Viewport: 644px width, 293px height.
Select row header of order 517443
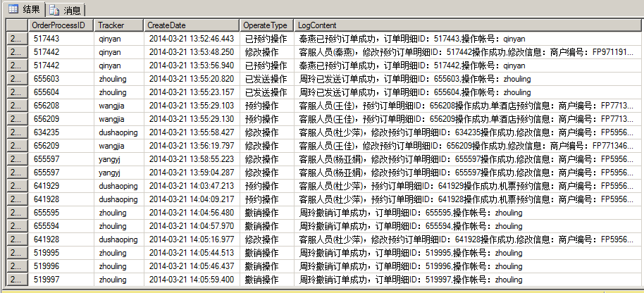[x=17, y=39]
